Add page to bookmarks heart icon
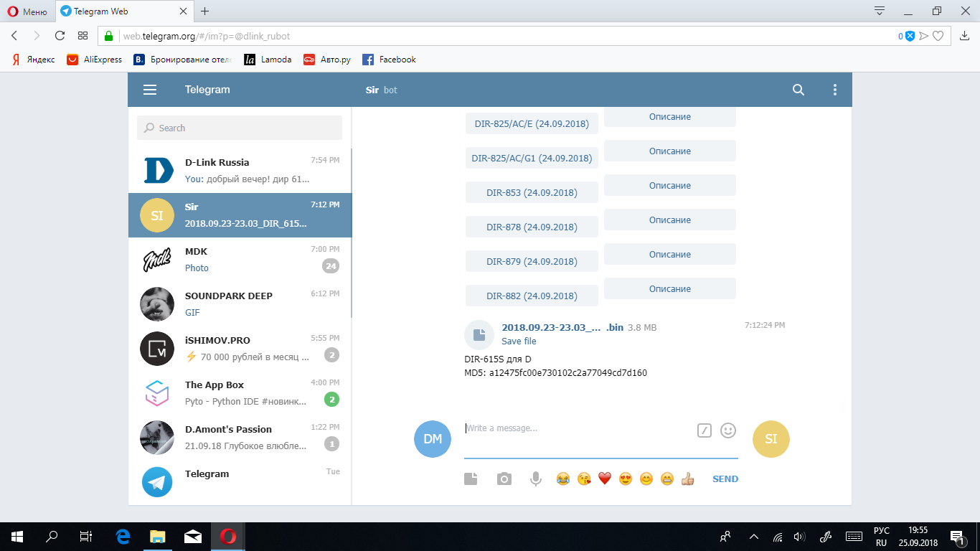This screenshot has width=980, height=551. pos(938,36)
